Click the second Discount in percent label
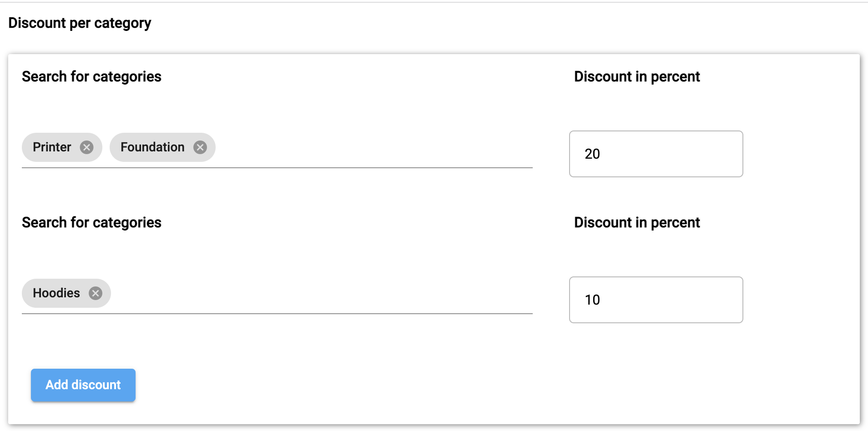This screenshot has height=431, width=868. pos(636,223)
